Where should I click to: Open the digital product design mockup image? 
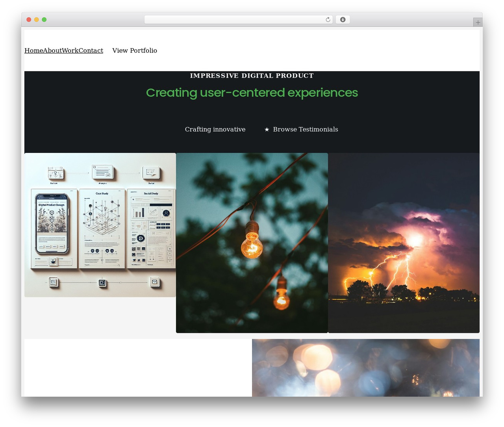100,225
